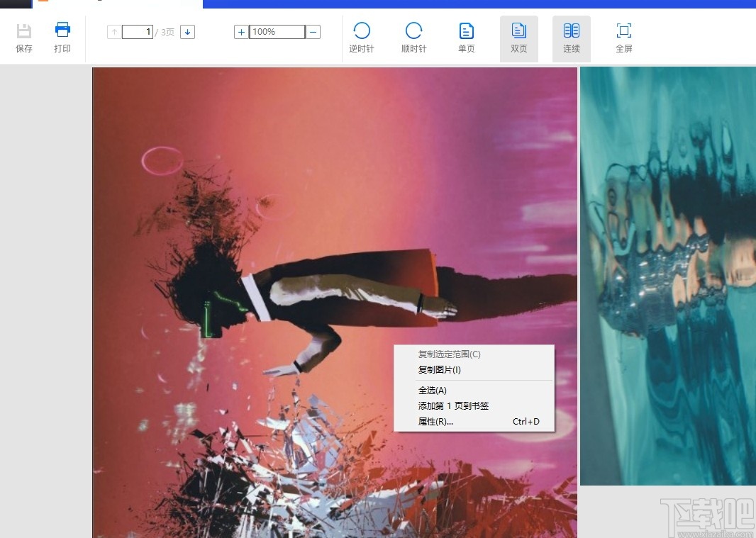This screenshot has width=756, height=538.
Task: Open 属性(R) from the context menu
Action: click(434, 421)
